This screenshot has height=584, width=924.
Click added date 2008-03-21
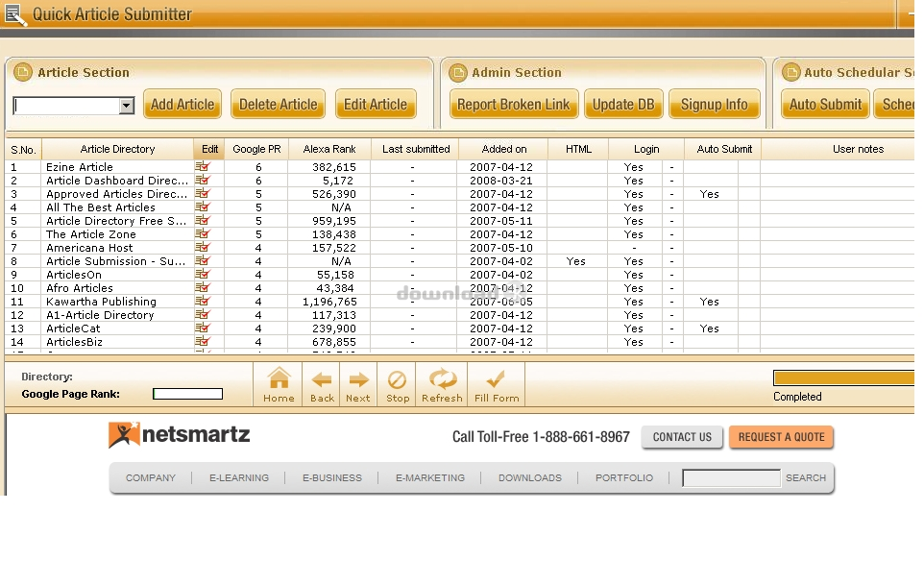(x=500, y=181)
